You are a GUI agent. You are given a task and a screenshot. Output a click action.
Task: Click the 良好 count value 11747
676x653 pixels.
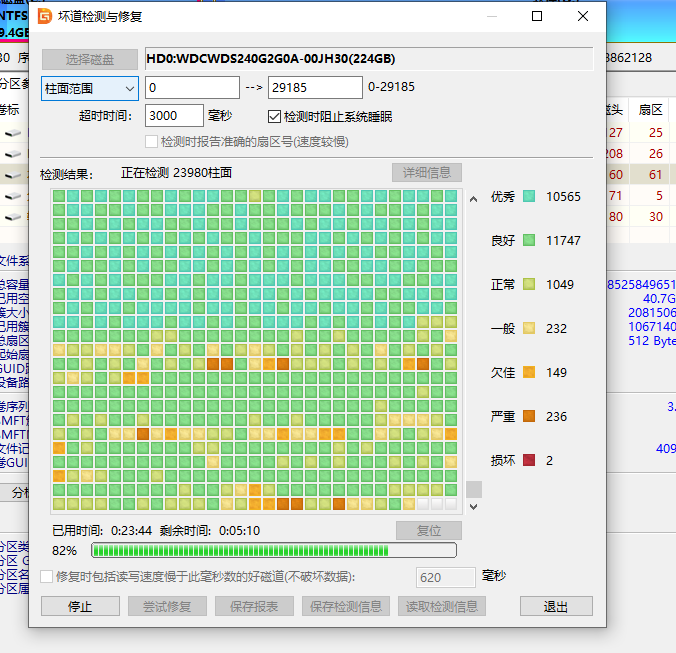pos(563,241)
